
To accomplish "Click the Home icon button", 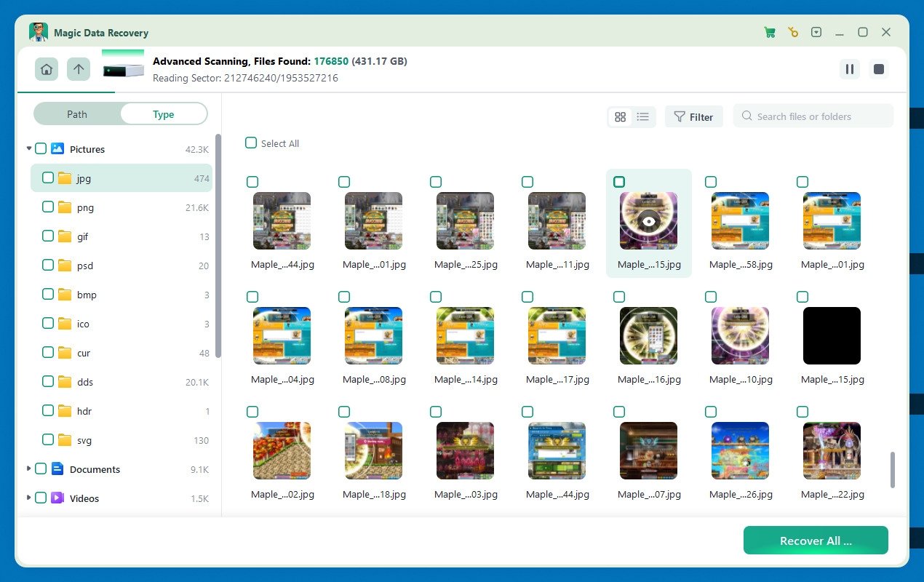I will pos(47,69).
